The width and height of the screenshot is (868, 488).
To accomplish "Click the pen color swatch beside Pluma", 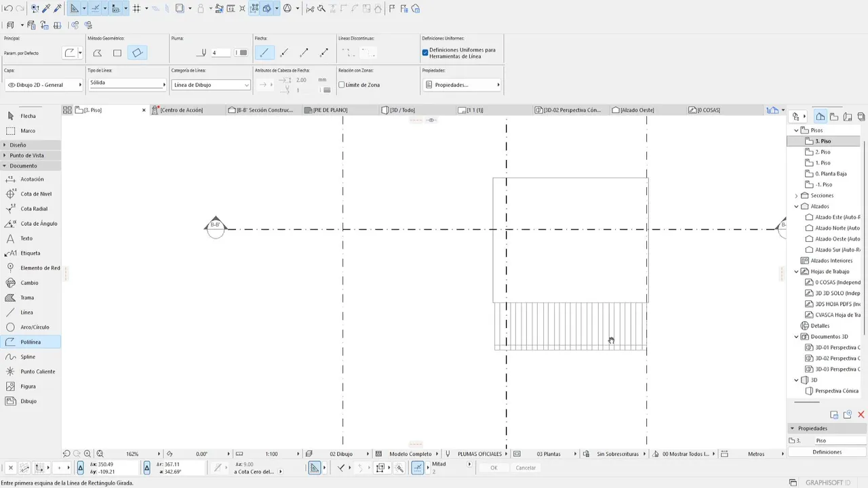I will click(241, 53).
